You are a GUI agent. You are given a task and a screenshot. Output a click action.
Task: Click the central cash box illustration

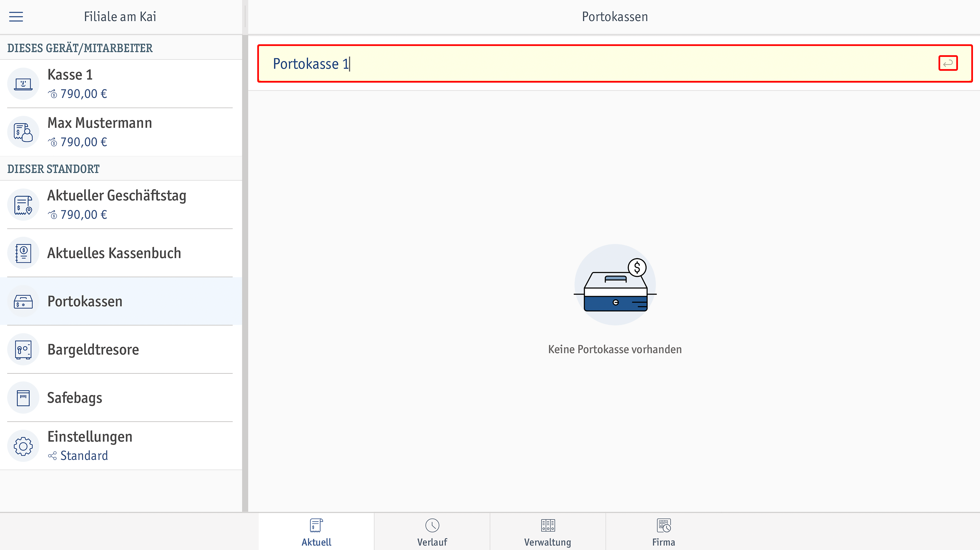coord(615,285)
